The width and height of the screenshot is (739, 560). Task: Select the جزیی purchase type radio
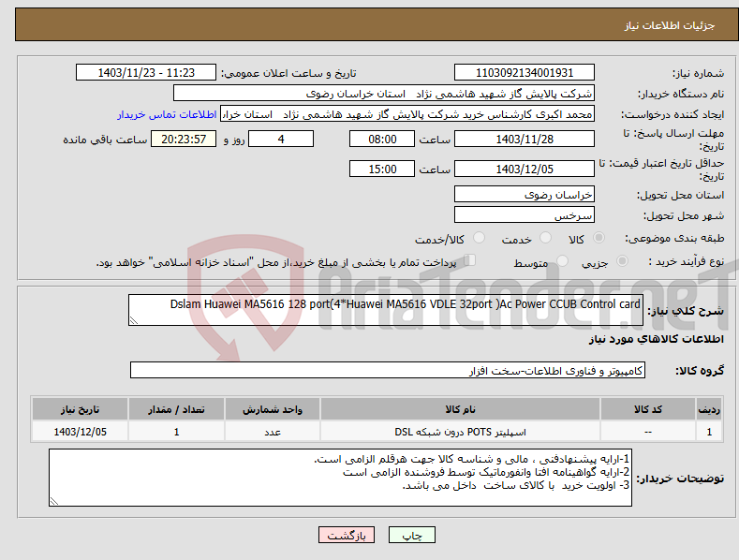tap(622, 260)
